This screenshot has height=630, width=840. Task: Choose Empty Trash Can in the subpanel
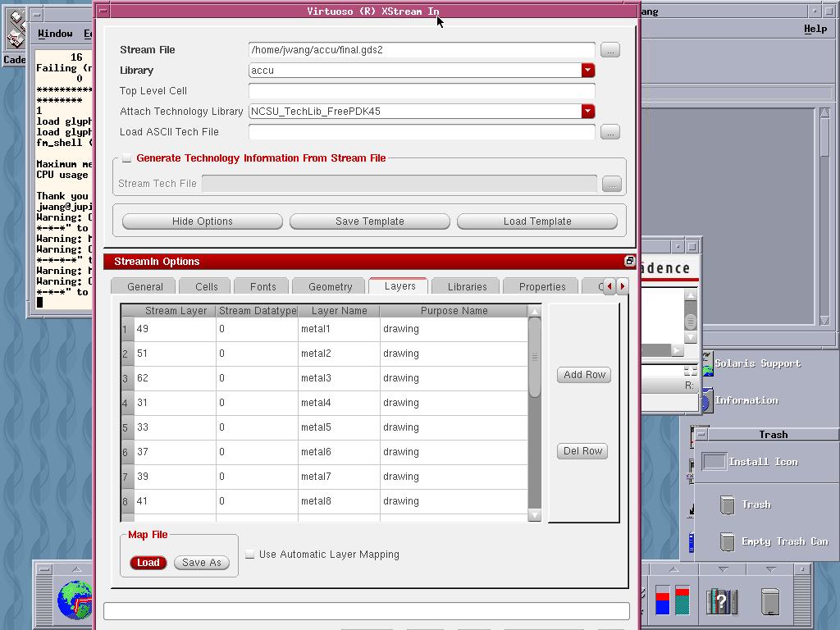click(x=774, y=541)
